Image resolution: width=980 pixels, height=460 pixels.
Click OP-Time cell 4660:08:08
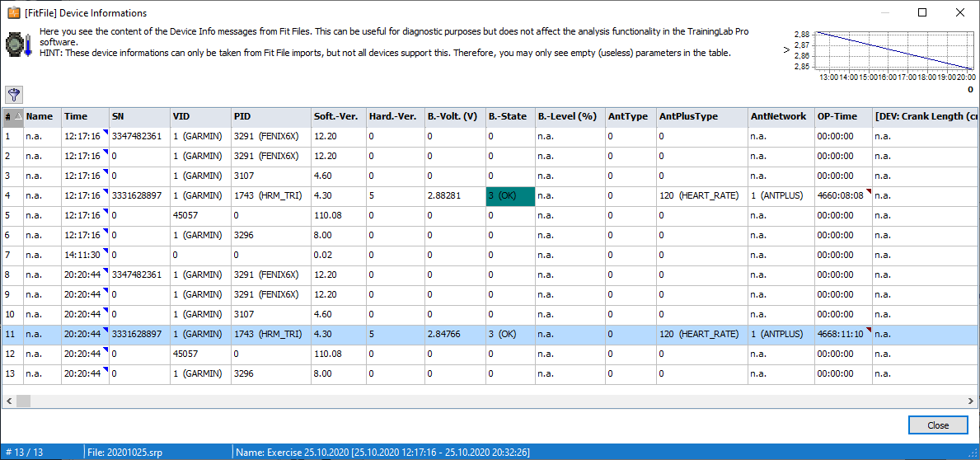pyautogui.click(x=840, y=195)
